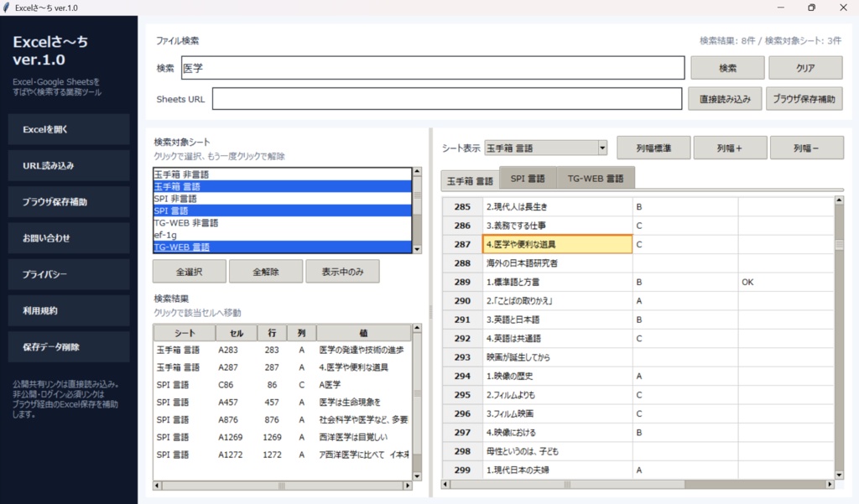Click the OK cell in row 289
The width and height of the screenshot is (859, 504).
[x=787, y=282]
